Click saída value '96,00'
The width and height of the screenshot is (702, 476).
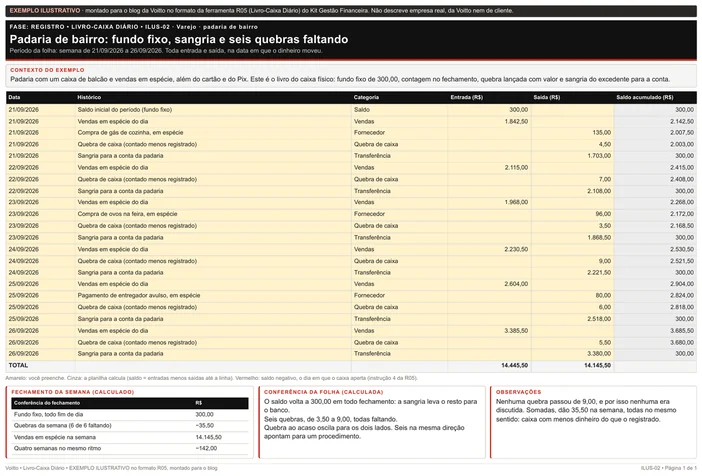(603, 214)
